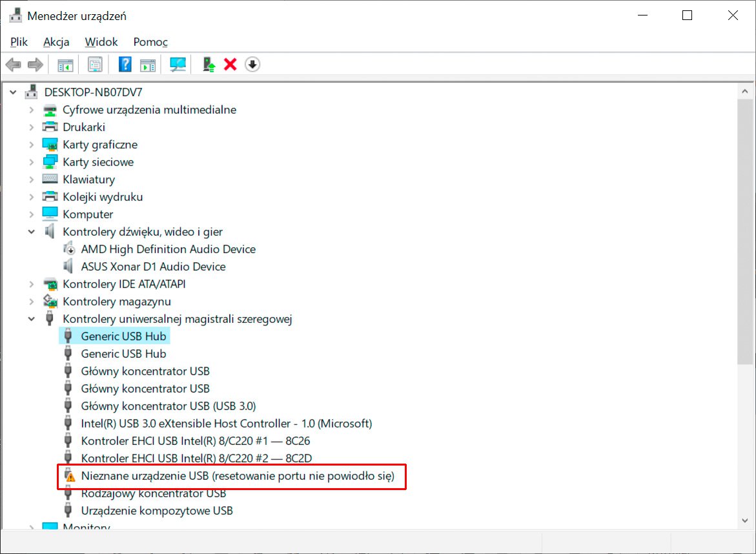Click the scrollbar up arrow
The width and height of the screenshot is (756, 554).
click(745, 91)
